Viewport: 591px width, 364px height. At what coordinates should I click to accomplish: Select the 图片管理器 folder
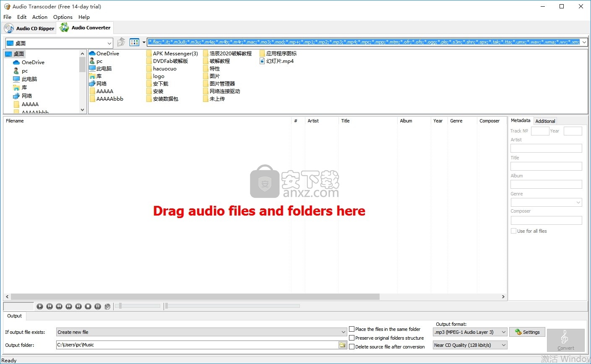click(219, 83)
